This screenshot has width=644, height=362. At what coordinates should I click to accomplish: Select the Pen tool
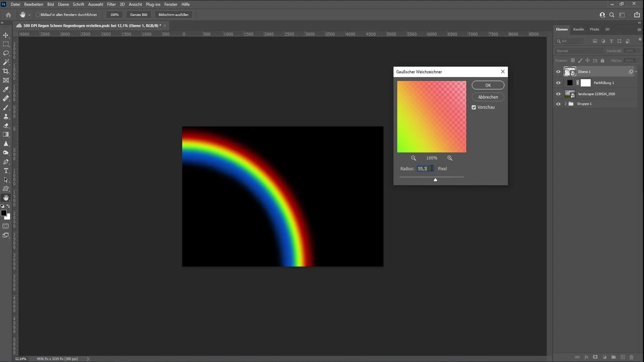[x=6, y=162]
